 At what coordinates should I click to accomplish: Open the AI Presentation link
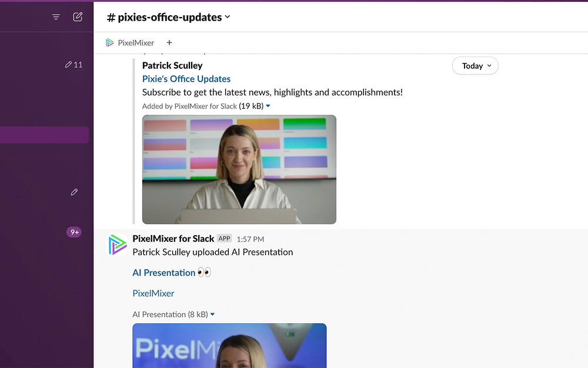pos(164,273)
